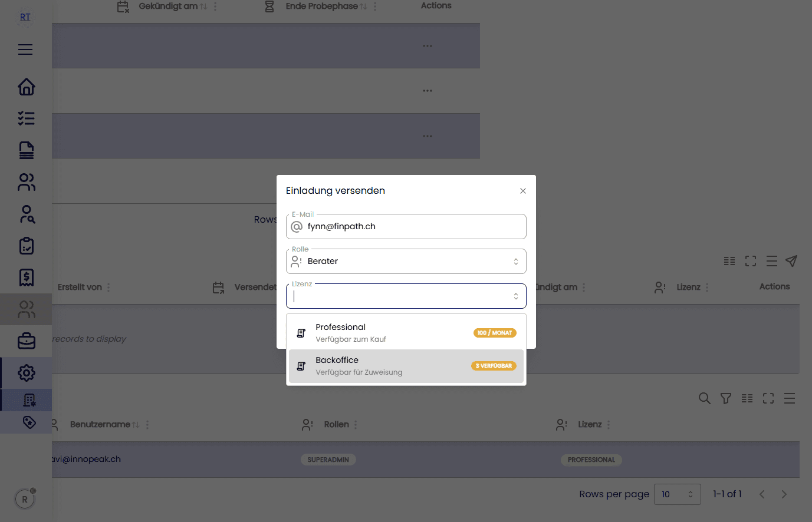Viewport: 812px width, 522px height.
Task: Open Erstellt von column options menu
Action: coord(109,288)
